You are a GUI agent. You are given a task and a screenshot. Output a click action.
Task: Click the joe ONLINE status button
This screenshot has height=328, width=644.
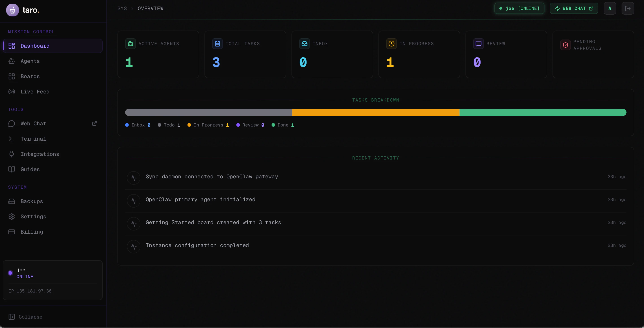point(519,9)
